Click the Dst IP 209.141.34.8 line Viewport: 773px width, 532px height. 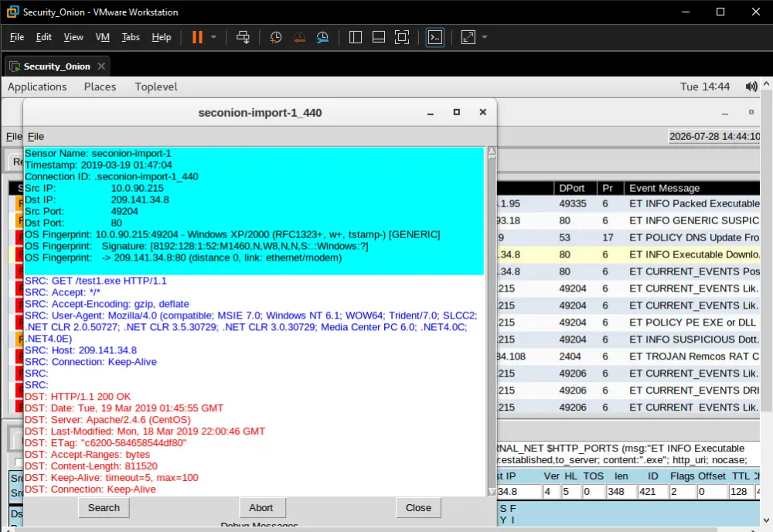click(97, 200)
